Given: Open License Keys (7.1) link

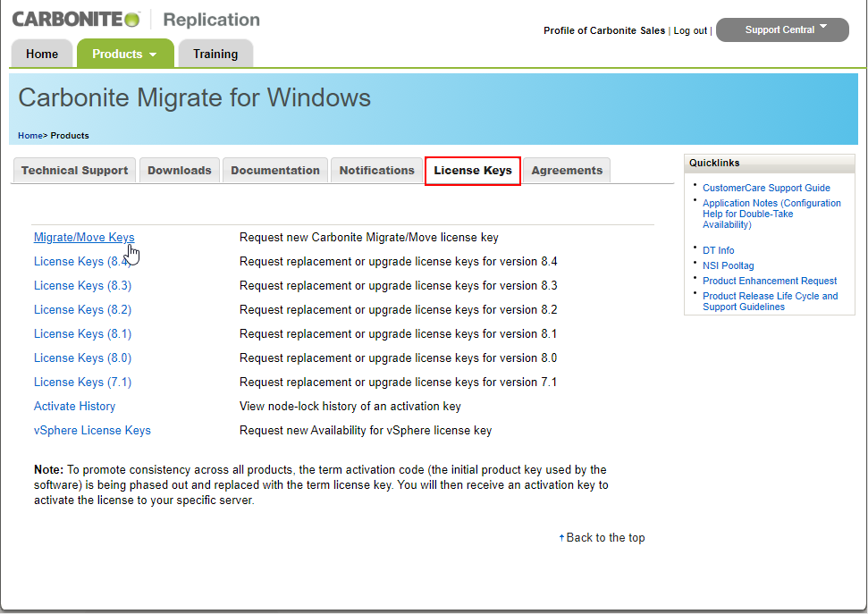Looking at the screenshot, I should click(82, 383).
